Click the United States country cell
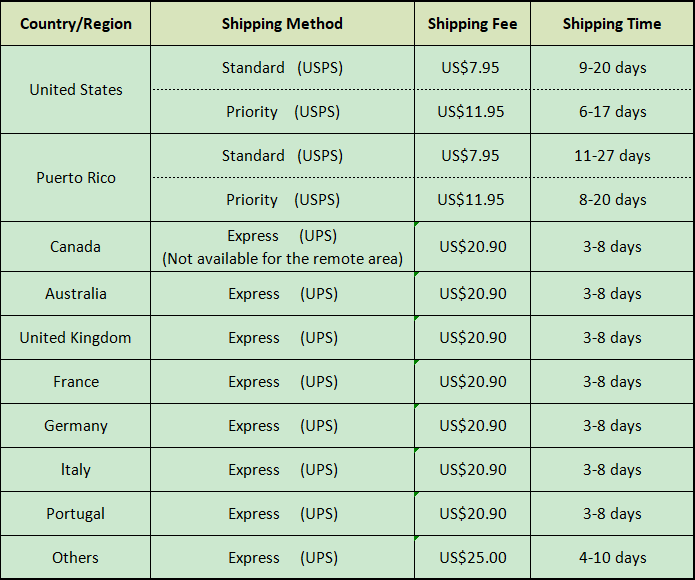 coord(75,90)
